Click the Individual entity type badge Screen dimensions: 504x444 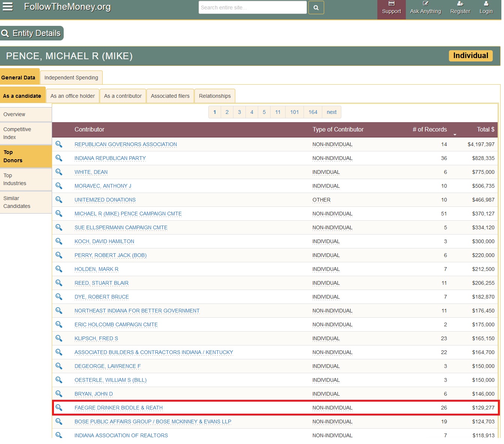click(471, 56)
